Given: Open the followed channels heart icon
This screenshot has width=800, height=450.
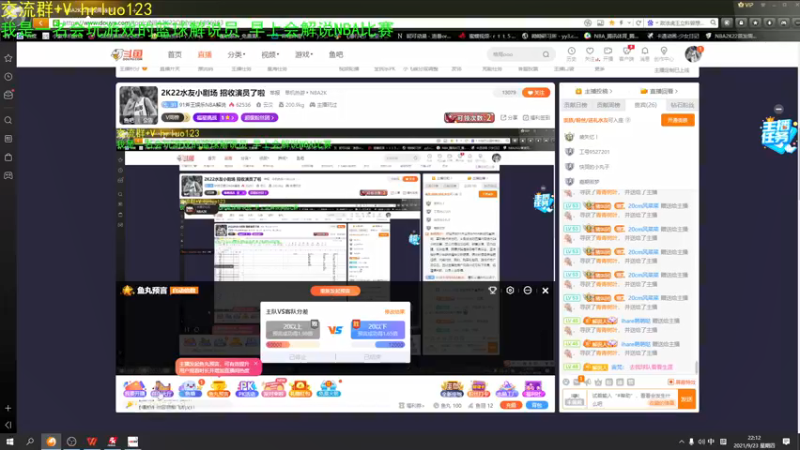Looking at the screenshot, I should (590, 54).
